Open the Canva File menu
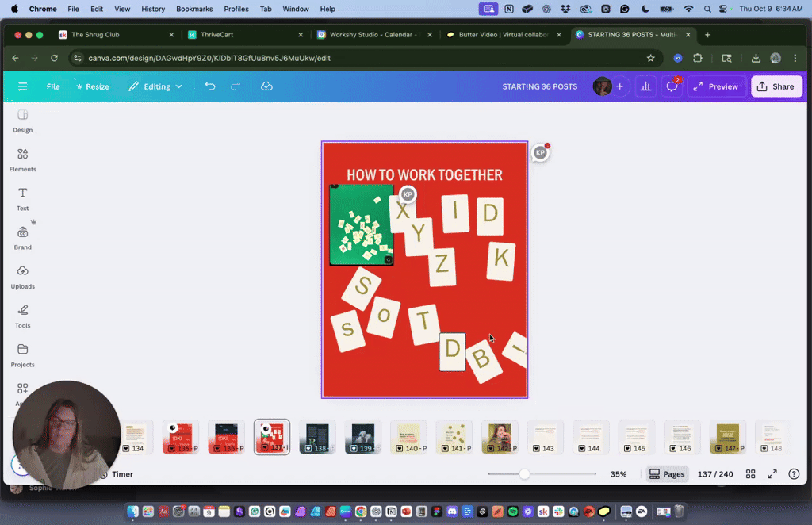 click(53, 86)
